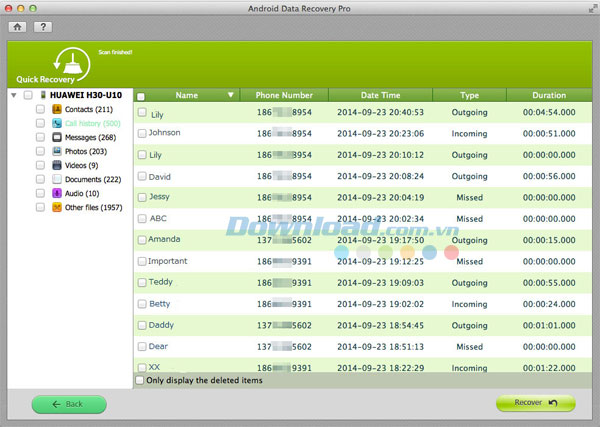Open the Audio category icon
This screenshot has width=600, height=427.
(57, 193)
